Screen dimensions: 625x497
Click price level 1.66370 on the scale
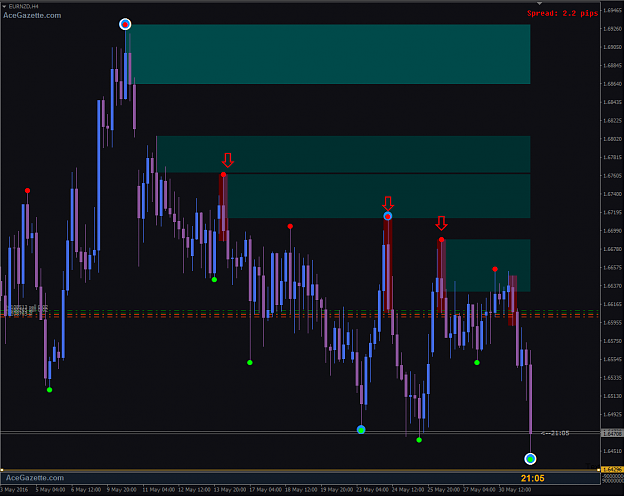coord(613,286)
